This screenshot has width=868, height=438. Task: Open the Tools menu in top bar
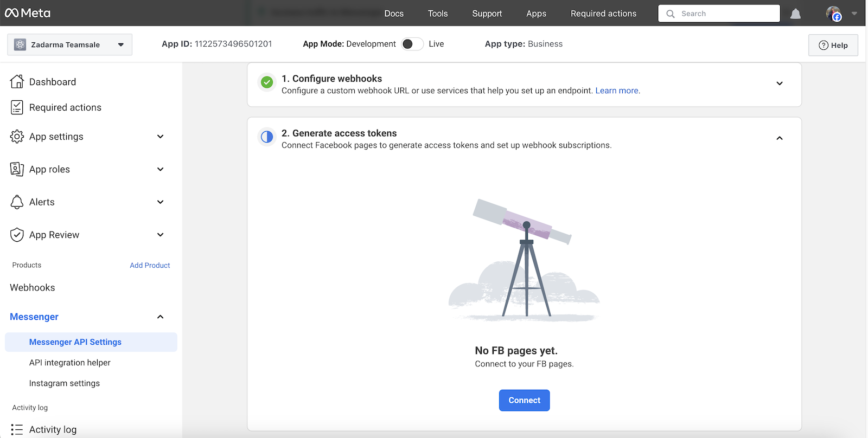pyautogui.click(x=437, y=14)
